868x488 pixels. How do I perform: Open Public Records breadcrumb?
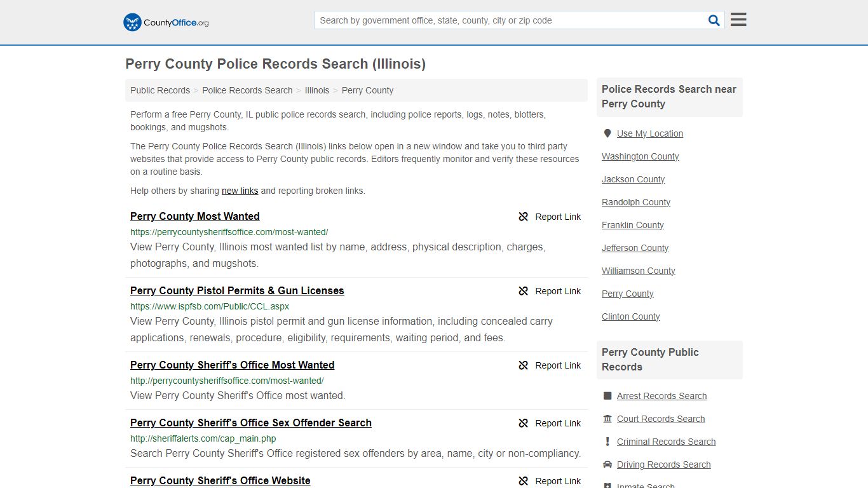(160, 90)
